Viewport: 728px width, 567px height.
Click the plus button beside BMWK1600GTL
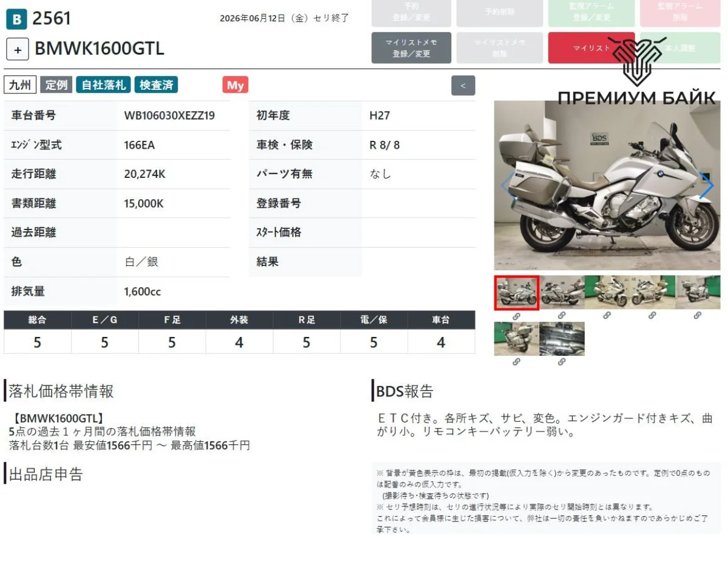coord(18,49)
